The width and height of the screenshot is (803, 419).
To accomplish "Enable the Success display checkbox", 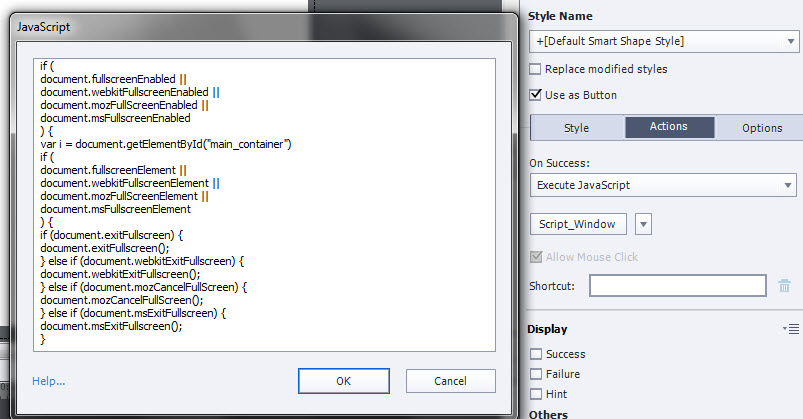I will tap(536, 354).
